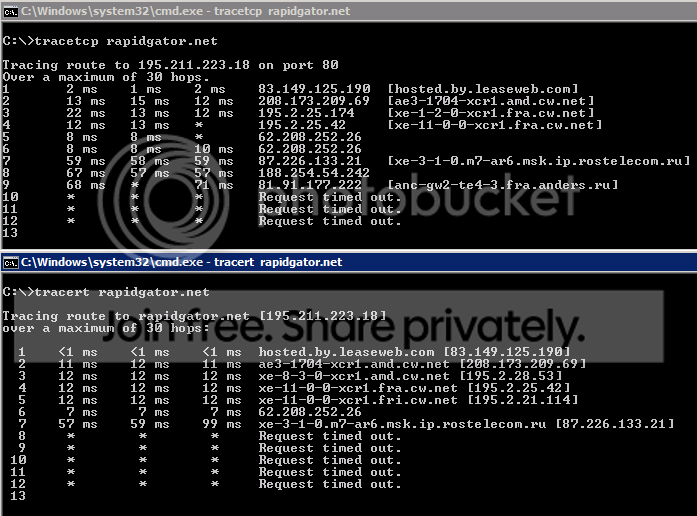The width and height of the screenshot is (697, 516).
Task: Click the 'C:\>tracetcp rapidgator.net' command line
Action: (110, 41)
